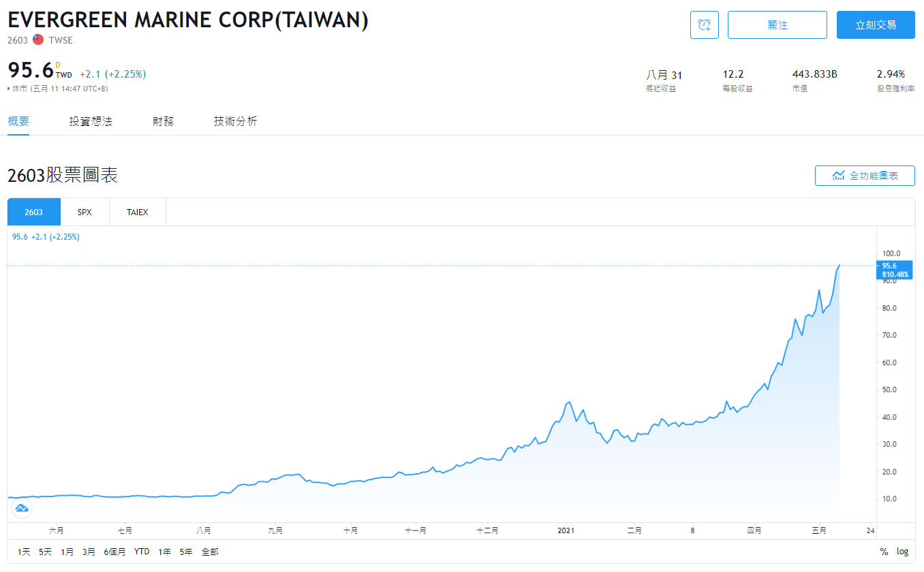Screen dimensions: 924x572
Task: Click the 九月 label on time axis
Action: (x=275, y=530)
